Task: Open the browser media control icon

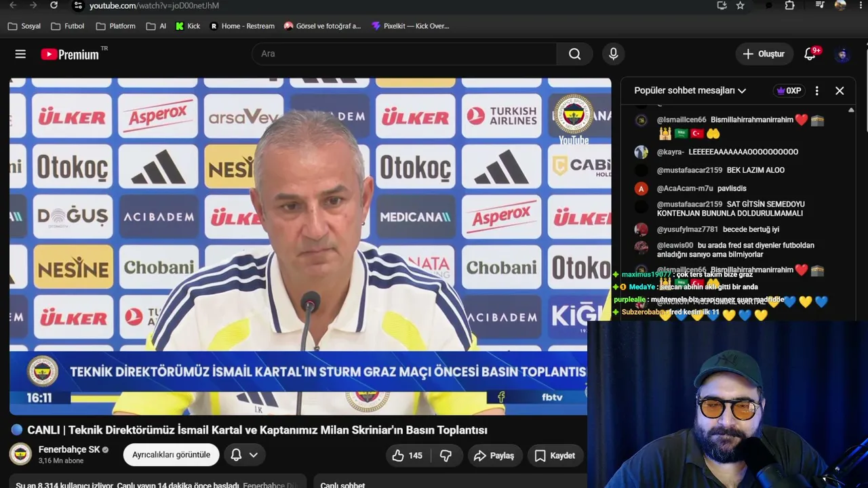Action: pos(820,5)
